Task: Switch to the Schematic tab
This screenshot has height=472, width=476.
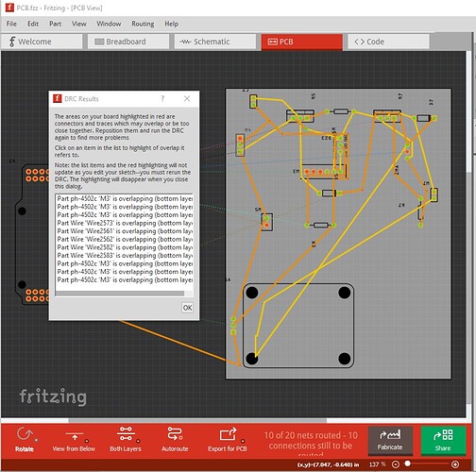Action: click(x=215, y=42)
